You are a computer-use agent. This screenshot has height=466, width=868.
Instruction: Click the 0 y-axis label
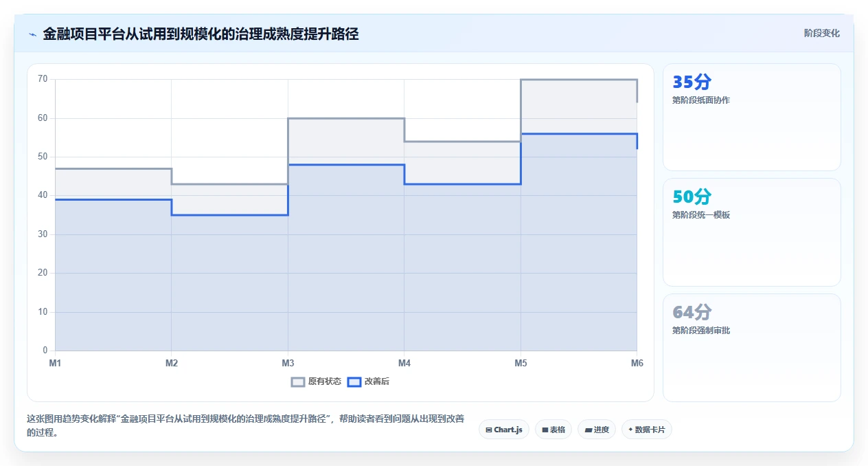[45, 351]
